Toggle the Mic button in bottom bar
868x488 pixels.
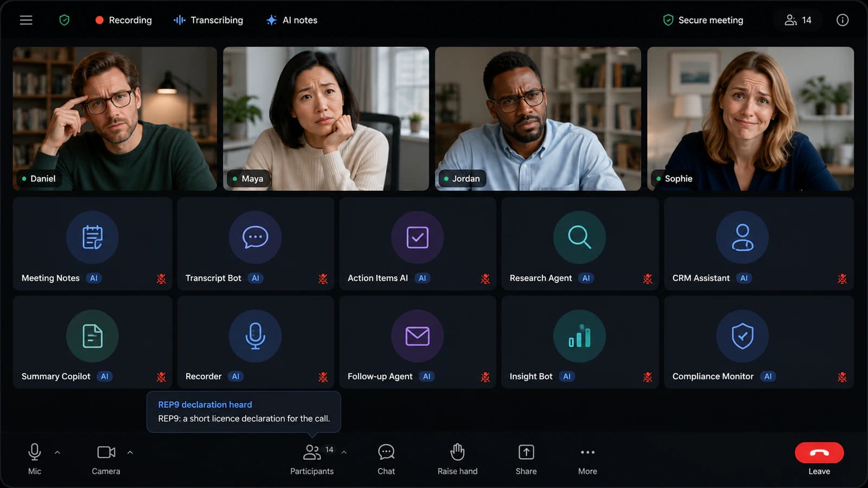click(x=35, y=459)
